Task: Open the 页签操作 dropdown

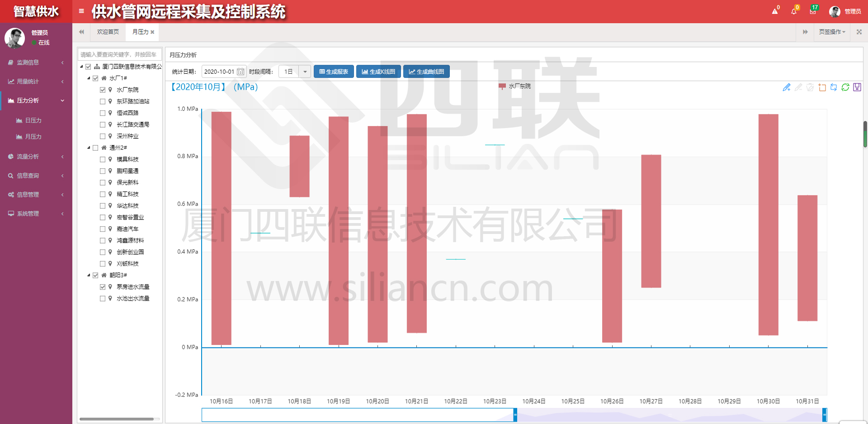Action: (832, 32)
